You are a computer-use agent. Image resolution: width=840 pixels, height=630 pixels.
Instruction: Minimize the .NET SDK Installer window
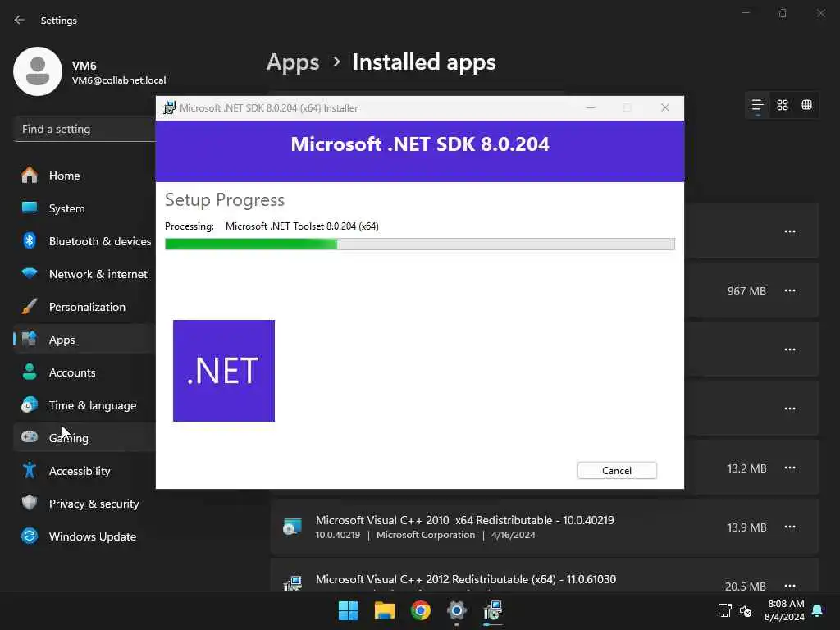pyautogui.click(x=591, y=107)
